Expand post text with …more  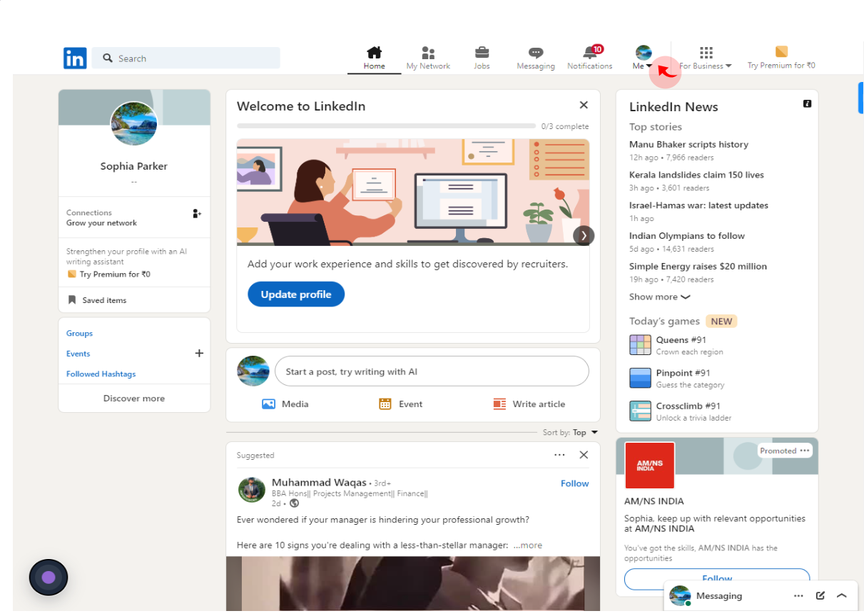tap(528, 545)
